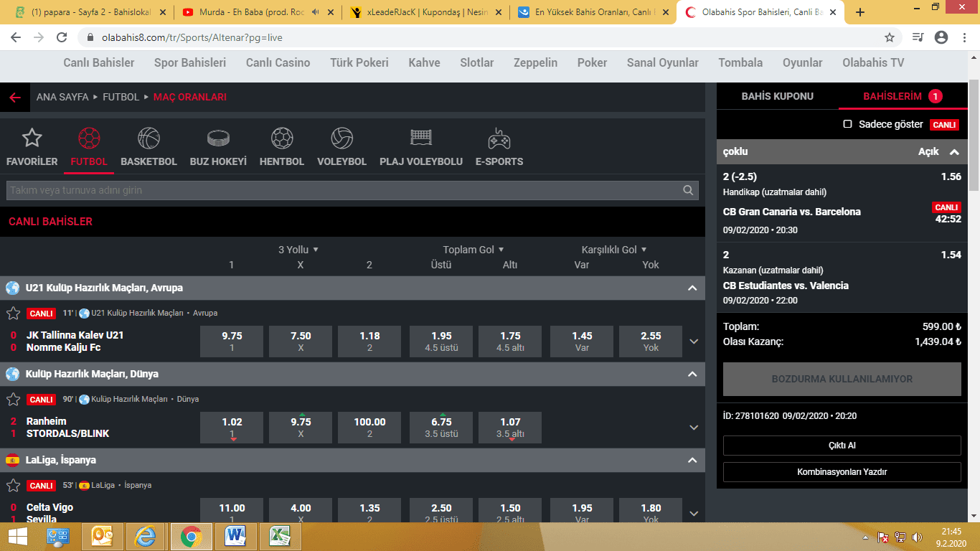Image resolution: width=980 pixels, height=551 pixels.
Task: Pick 1.45 Var odds in Tallinna match
Action: click(582, 342)
